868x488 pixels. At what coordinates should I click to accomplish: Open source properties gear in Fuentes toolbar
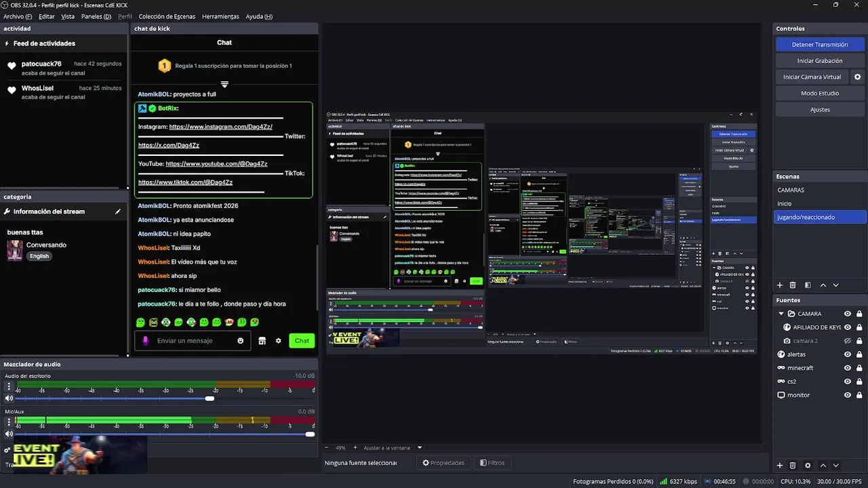click(808, 466)
